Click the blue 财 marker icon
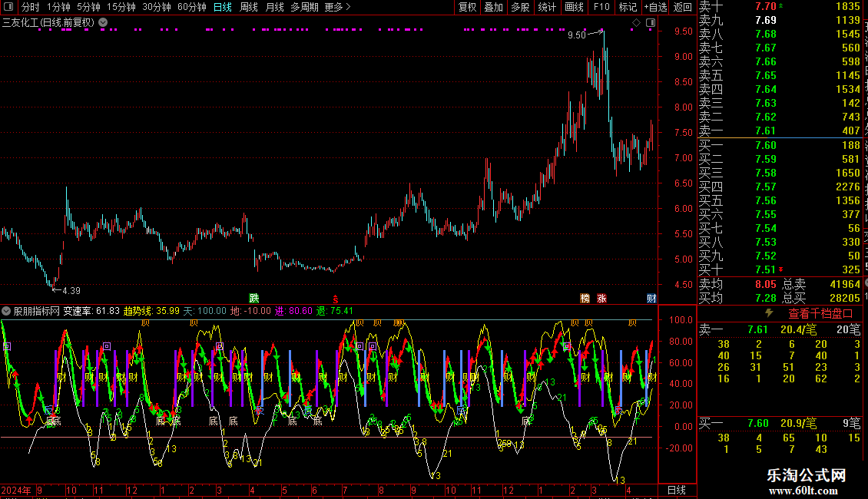Image resolution: width=868 pixels, height=499 pixels. 651,298
